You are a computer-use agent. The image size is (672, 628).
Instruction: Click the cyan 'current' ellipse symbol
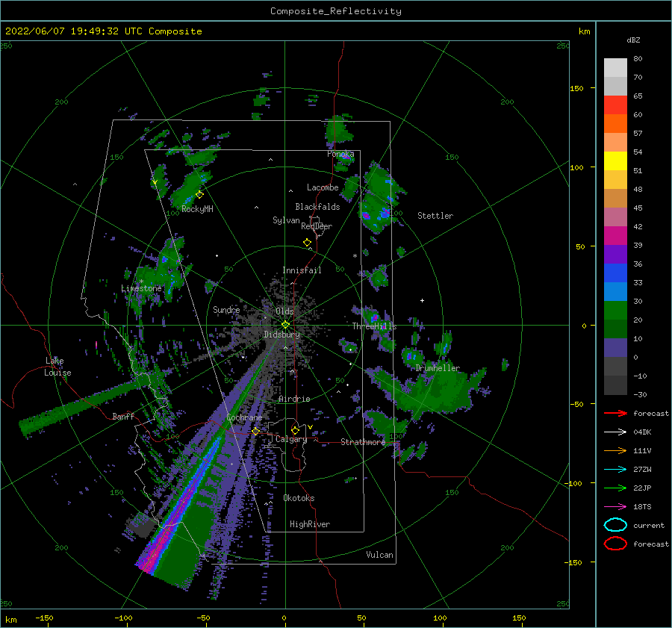[x=615, y=525]
